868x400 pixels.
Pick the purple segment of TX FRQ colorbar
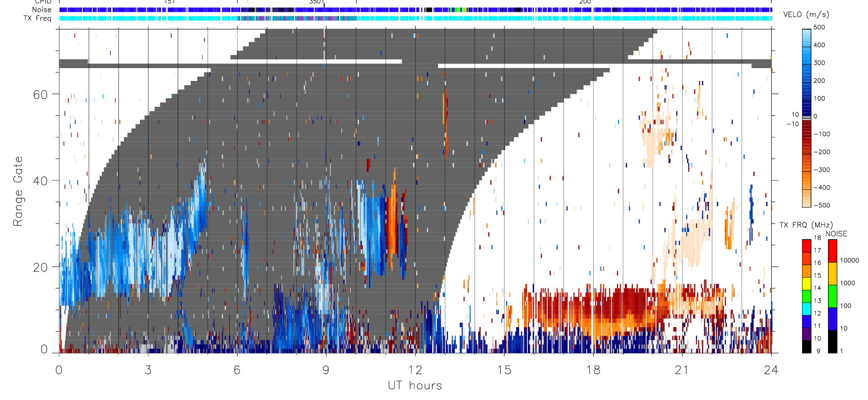pyautogui.click(x=807, y=334)
